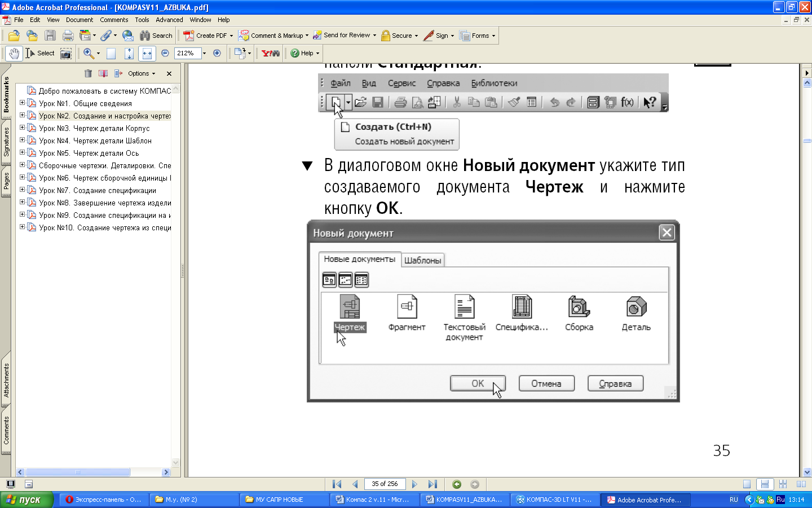Viewport: 812px width, 508px height.
Task: Expand the Урок №10 bookmark
Action: [x=23, y=227]
